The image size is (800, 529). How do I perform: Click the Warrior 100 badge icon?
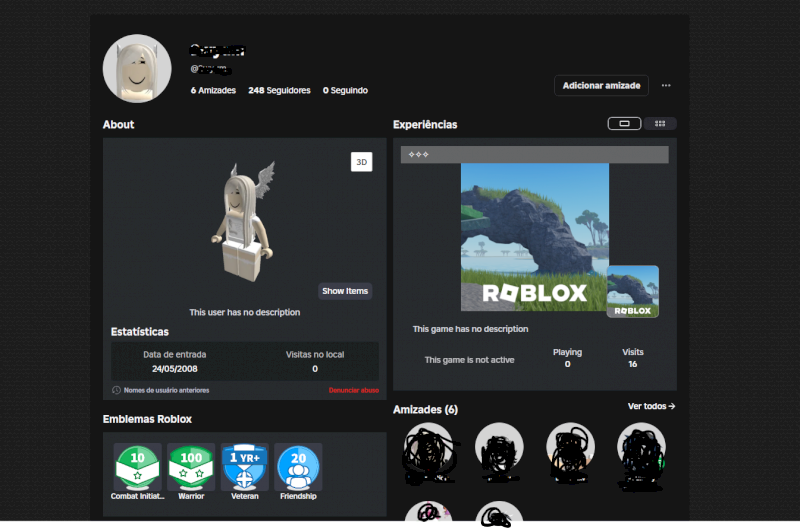[x=191, y=466]
